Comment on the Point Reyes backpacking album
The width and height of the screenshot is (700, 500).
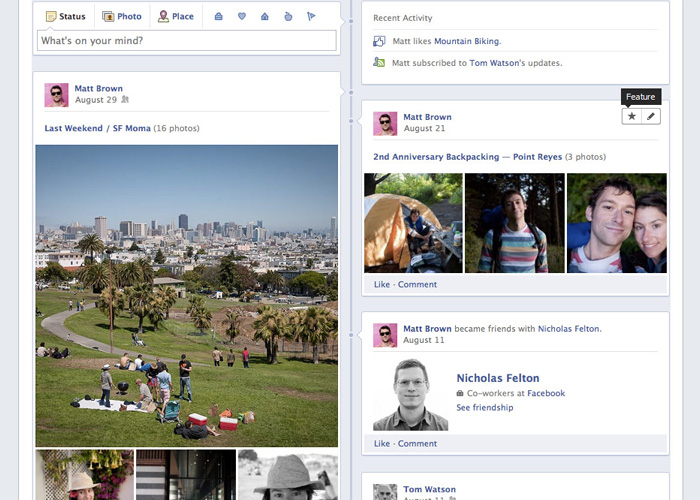click(417, 284)
